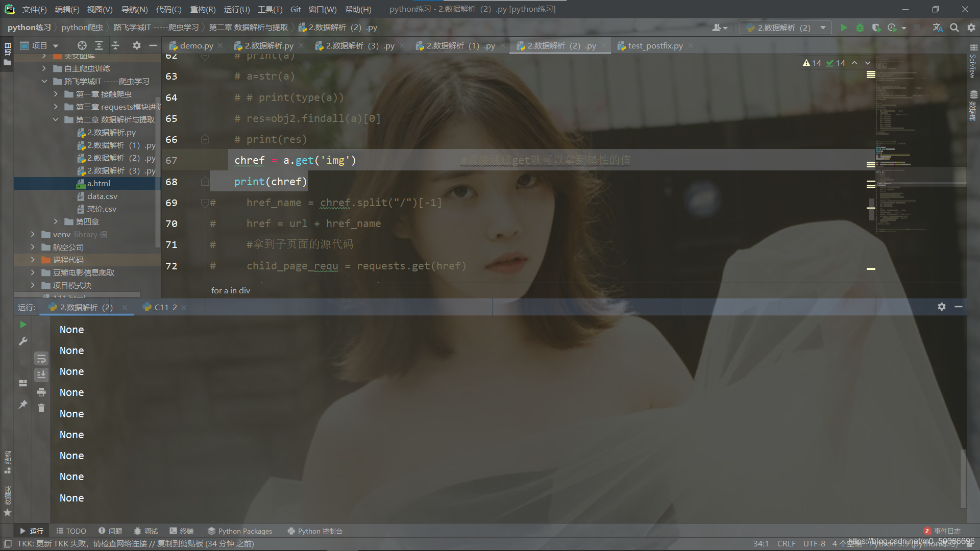Click the translate icon in top toolbar
980x551 pixels.
(x=938, y=28)
